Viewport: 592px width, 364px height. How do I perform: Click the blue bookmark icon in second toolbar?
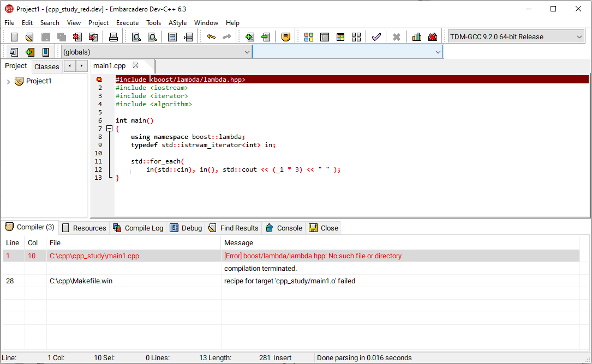pyautogui.click(x=46, y=52)
